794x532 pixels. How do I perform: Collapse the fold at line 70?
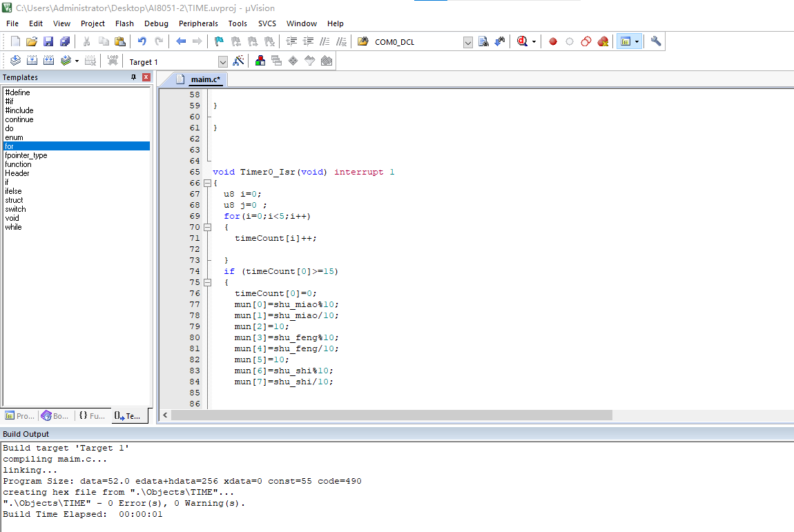207,227
